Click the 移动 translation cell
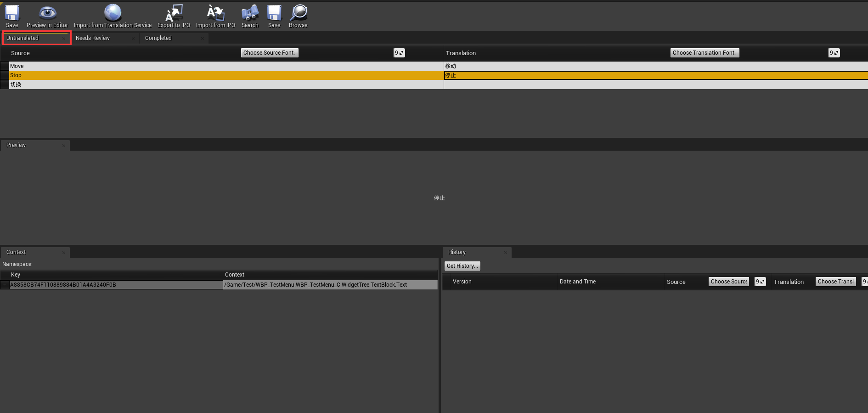The width and height of the screenshot is (868, 413). point(656,66)
